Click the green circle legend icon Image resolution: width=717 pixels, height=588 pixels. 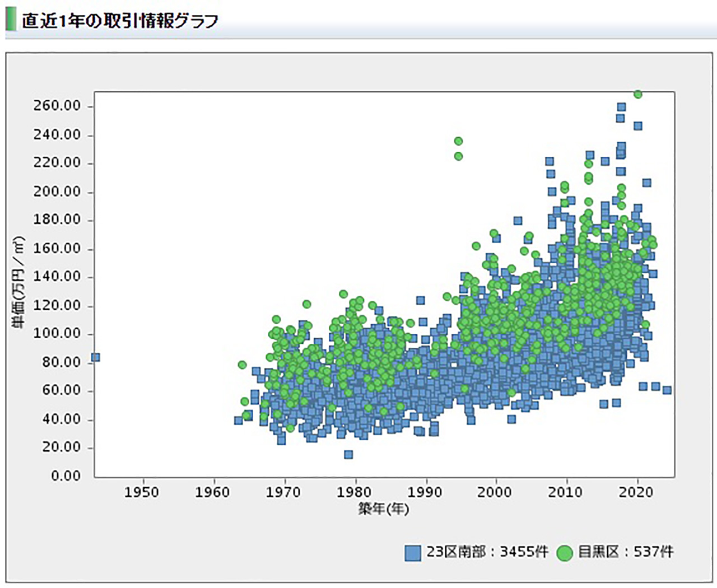pyautogui.click(x=565, y=553)
